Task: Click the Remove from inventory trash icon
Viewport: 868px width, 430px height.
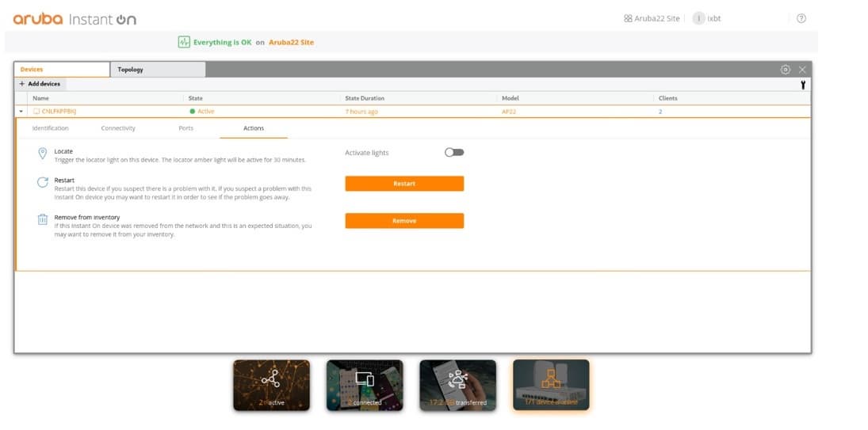Action: pyautogui.click(x=43, y=219)
